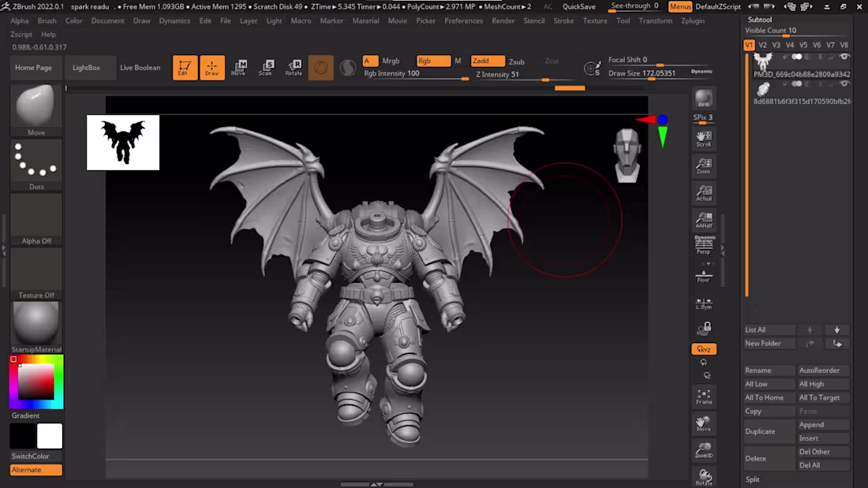Set canvas to Actual size
The image size is (868, 488).
click(x=704, y=193)
